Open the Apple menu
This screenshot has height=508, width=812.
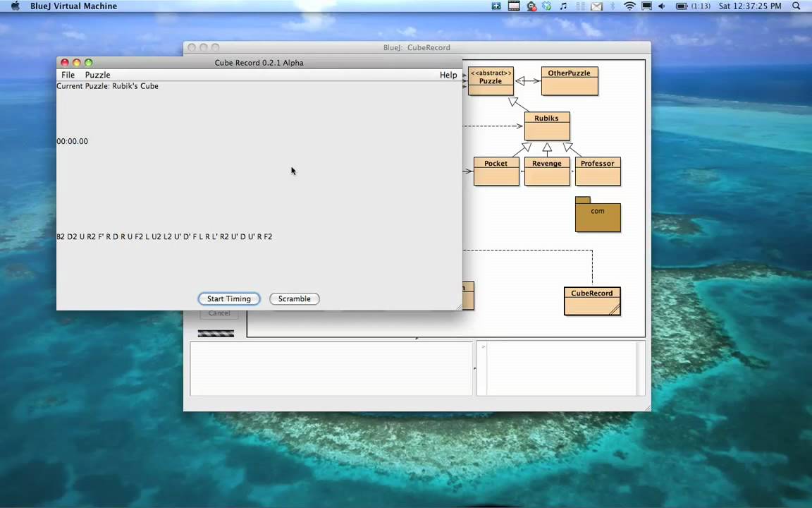(x=15, y=6)
